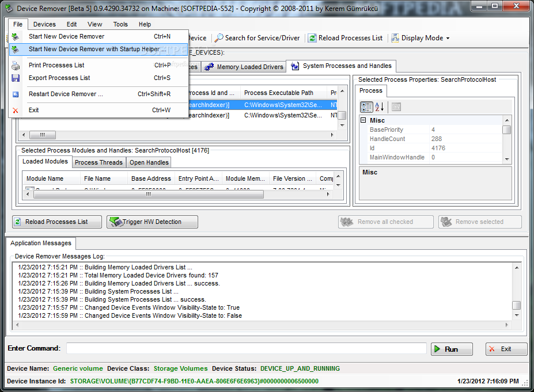Open the Tools menu
Viewport: 534px width, 392px height.
(x=120, y=24)
